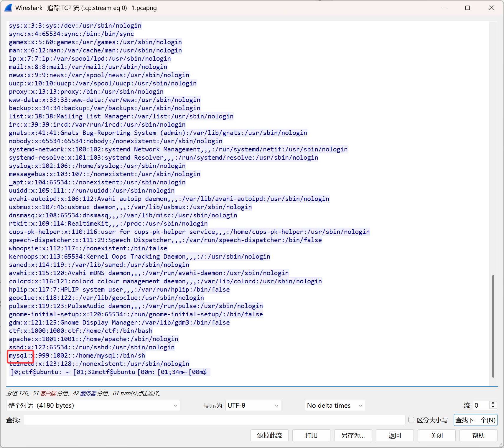Click the games:x:5:60 line
Image resolution: width=504 pixels, height=448 pixels.
95,42
